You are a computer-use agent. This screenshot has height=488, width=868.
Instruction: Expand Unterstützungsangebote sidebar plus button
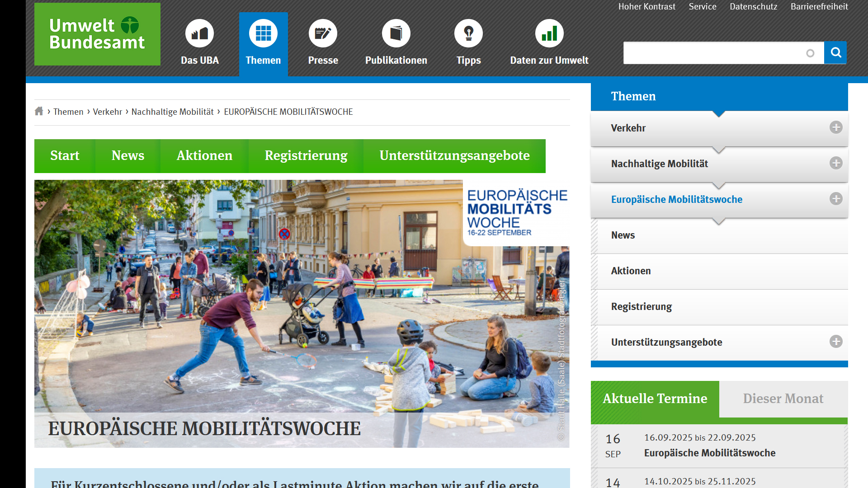(836, 342)
